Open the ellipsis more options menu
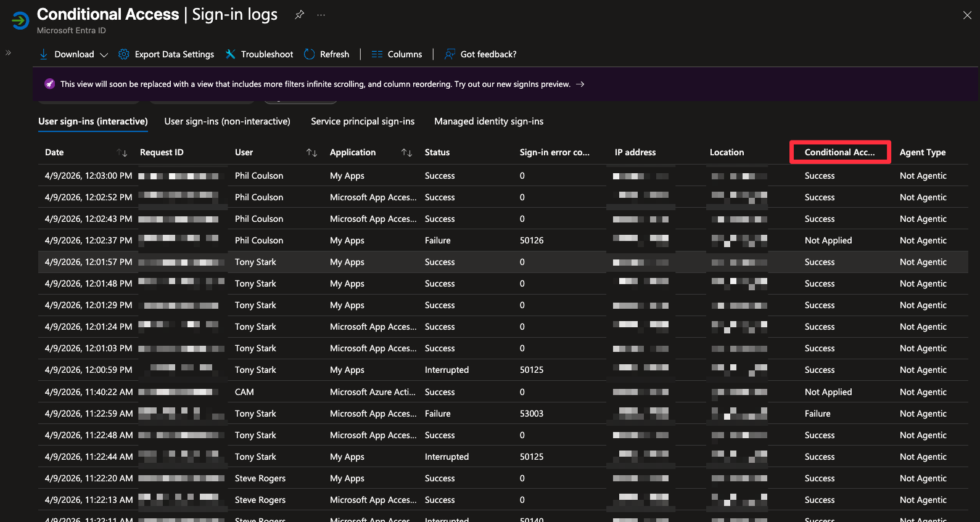Screen dimensions: 980x522 click(x=321, y=15)
